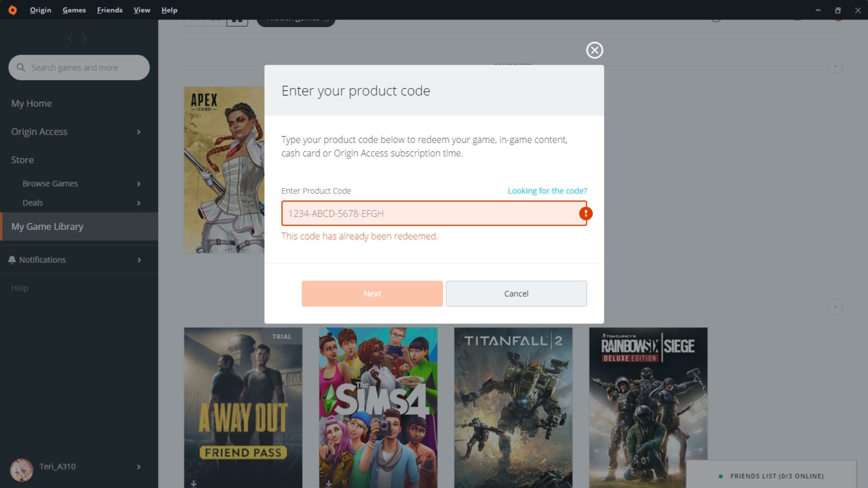Open the 'Looking for the code?' link
Viewport: 868px width, 488px height.
(x=547, y=191)
